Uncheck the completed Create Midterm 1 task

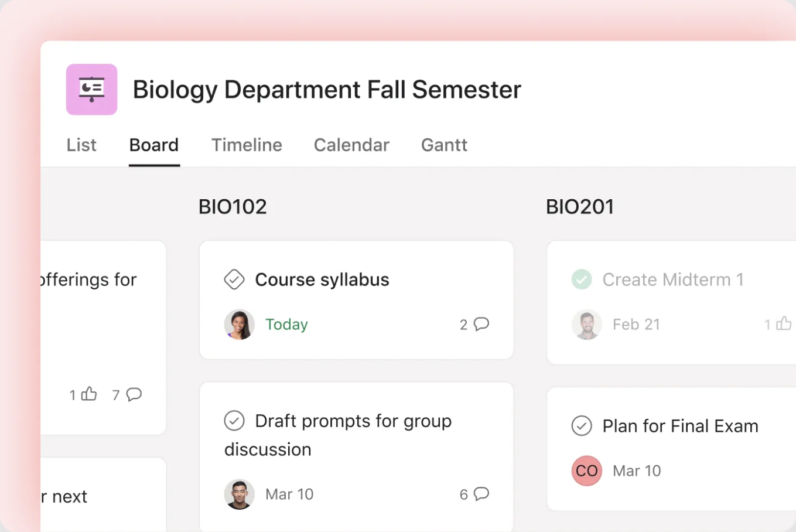[x=581, y=279]
